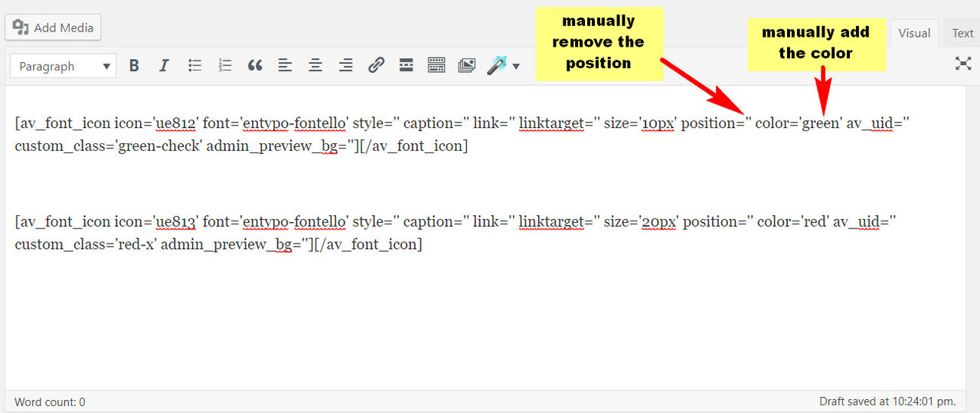Screen dimensions: 980x413
Task: Insert a bulleted list
Action: [x=194, y=66]
